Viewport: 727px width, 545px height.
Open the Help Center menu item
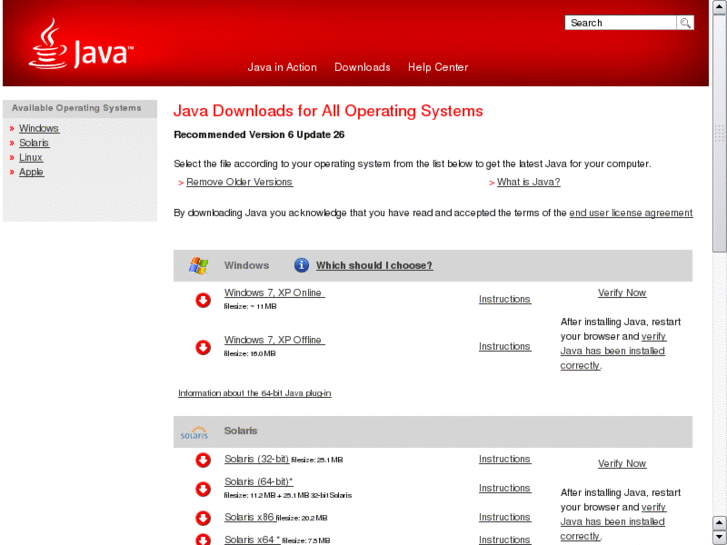point(438,67)
